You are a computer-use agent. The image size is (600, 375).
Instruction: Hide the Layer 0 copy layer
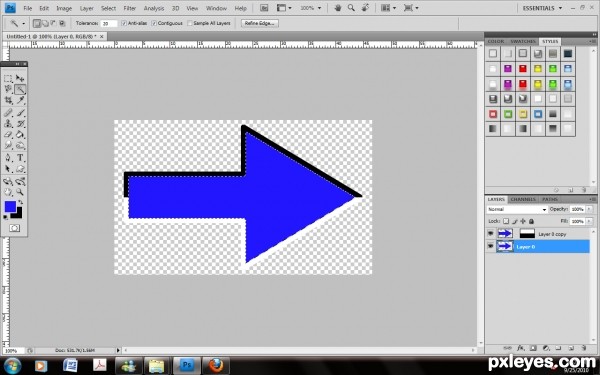(491, 234)
